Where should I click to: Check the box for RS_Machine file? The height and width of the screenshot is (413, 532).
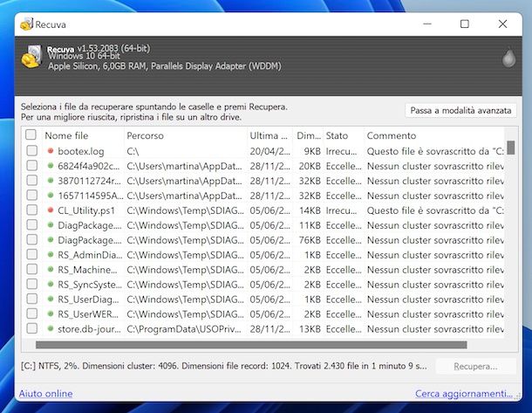(32, 269)
